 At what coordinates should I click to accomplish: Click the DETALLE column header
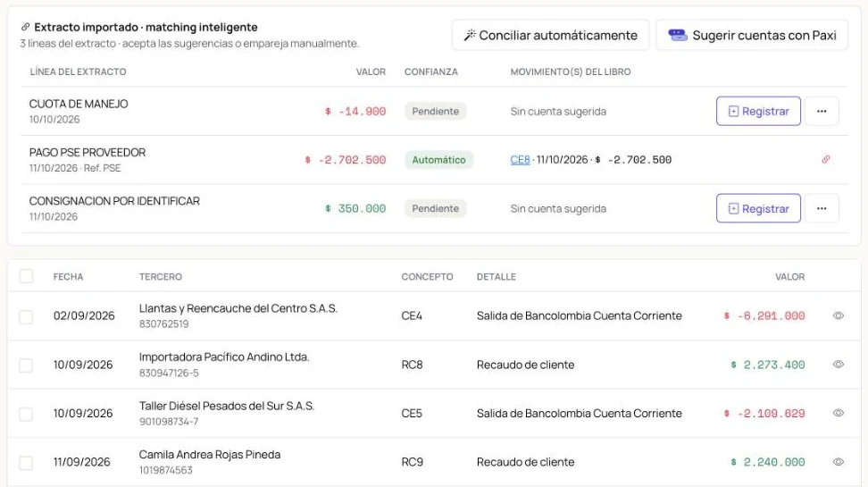pos(496,276)
